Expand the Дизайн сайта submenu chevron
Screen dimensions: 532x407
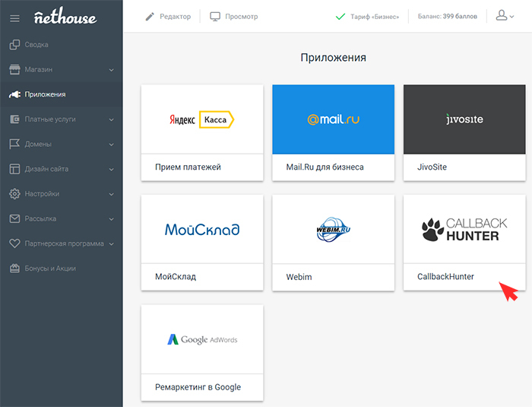pyautogui.click(x=111, y=170)
